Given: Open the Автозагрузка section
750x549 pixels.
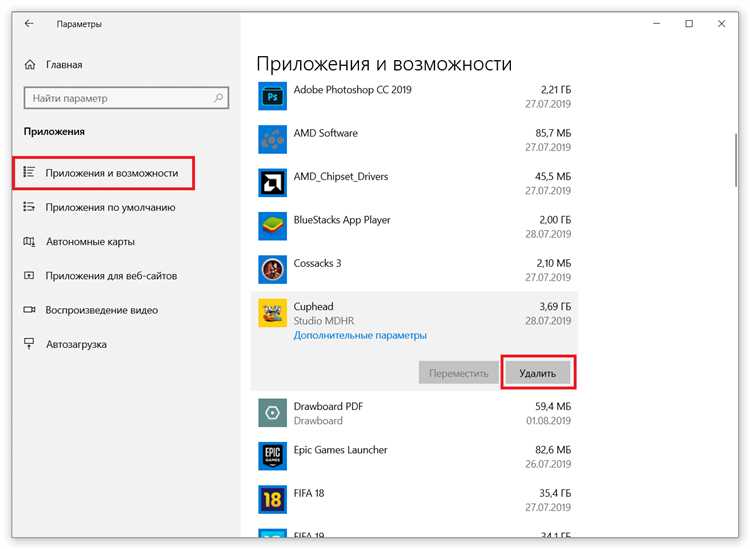Looking at the screenshot, I should pos(76,344).
